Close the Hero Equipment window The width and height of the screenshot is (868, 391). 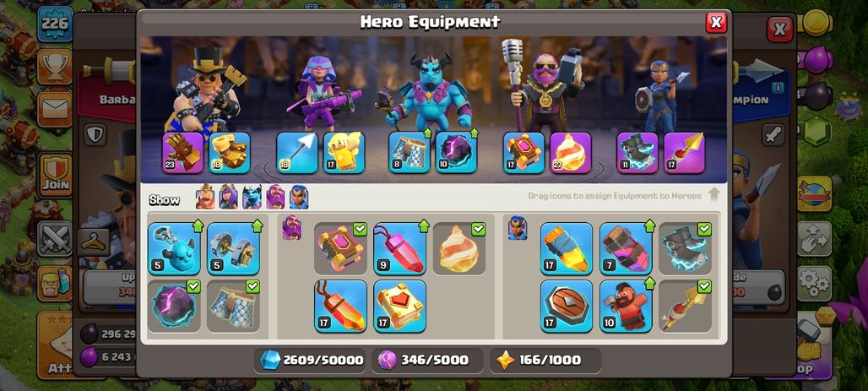(716, 22)
